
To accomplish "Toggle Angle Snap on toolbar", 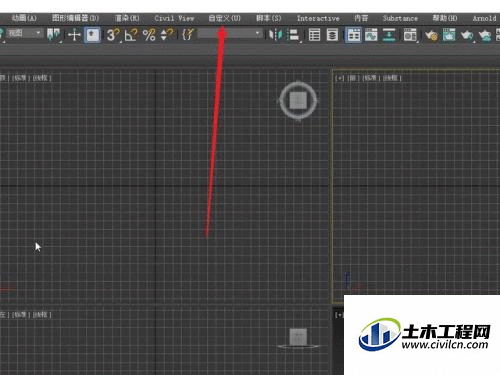I will pos(131,35).
